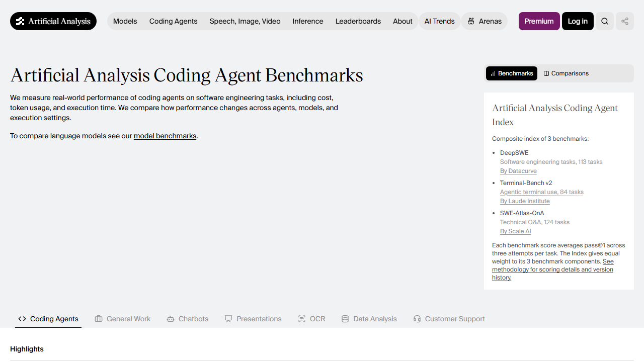Click the Terminal-Bench v2 benchmark name
This screenshot has height=362, width=644.
(x=526, y=183)
